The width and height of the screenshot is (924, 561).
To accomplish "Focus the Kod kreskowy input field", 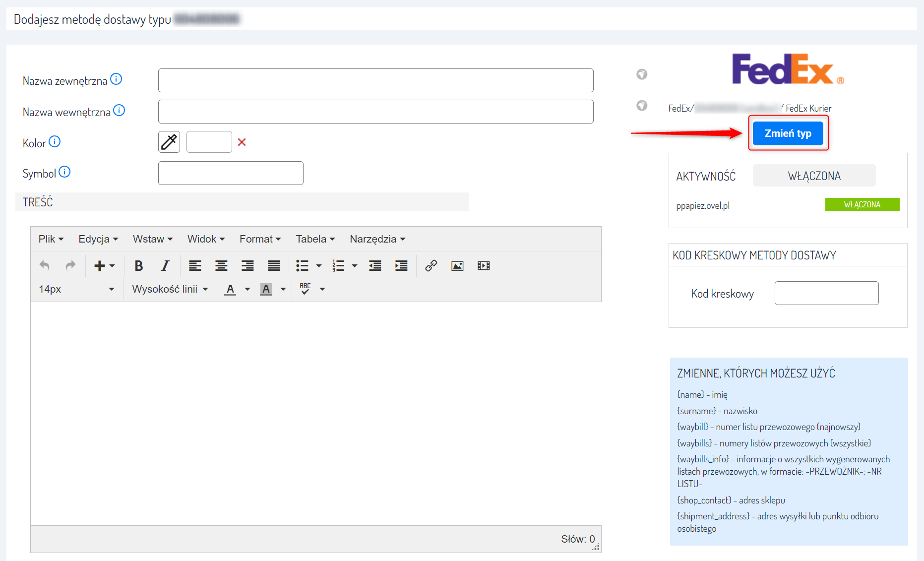I will point(827,293).
